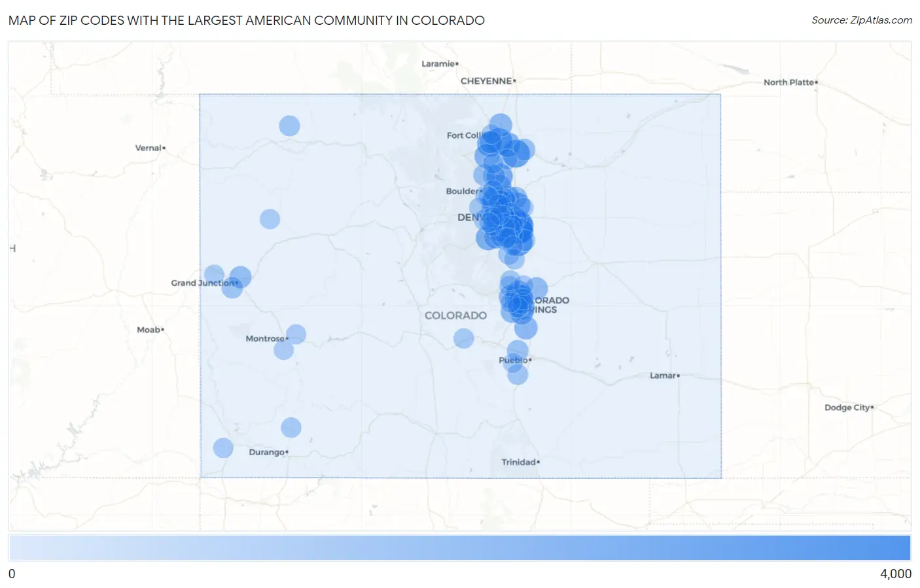Click the map title heading
Image resolution: width=920 pixels, height=588 pixels.
pyautogui.click(x=247, y=20)
